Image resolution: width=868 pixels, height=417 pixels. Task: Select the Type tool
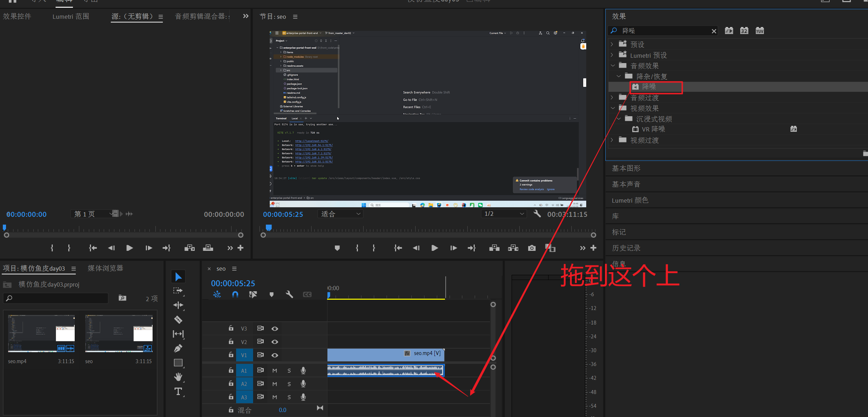click(x=178, y=391)
